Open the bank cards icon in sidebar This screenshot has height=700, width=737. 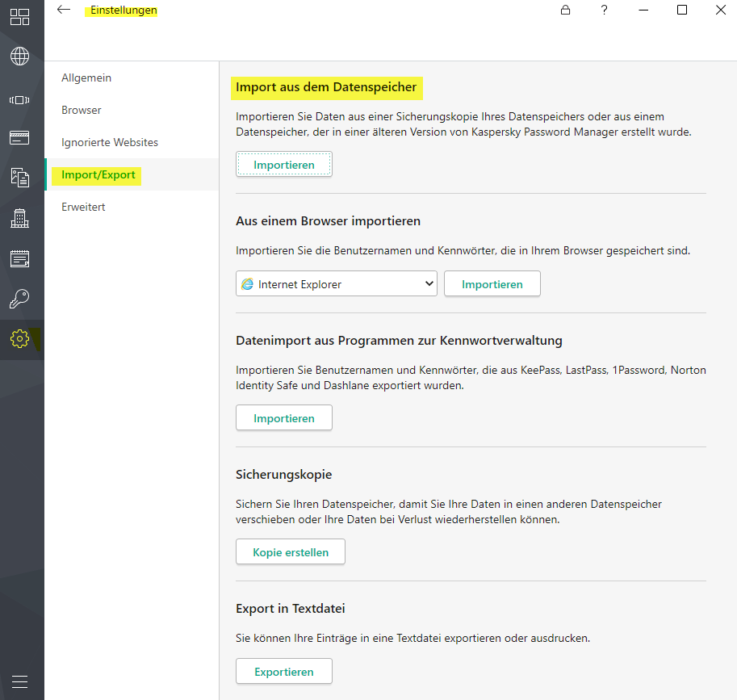tap(19, 138)
